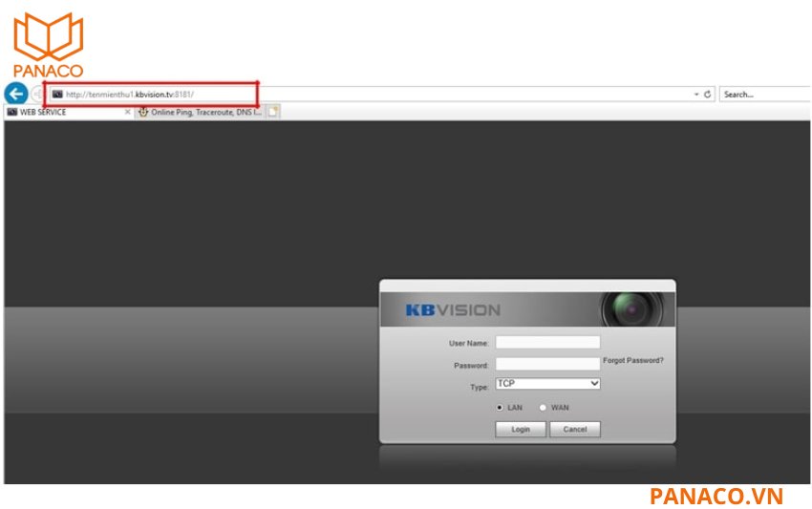Image resolution: width=812 pixels, height=509 pixels.
Task: Click the Password input field
Action: pyautogui.click(x=547, y=364)
